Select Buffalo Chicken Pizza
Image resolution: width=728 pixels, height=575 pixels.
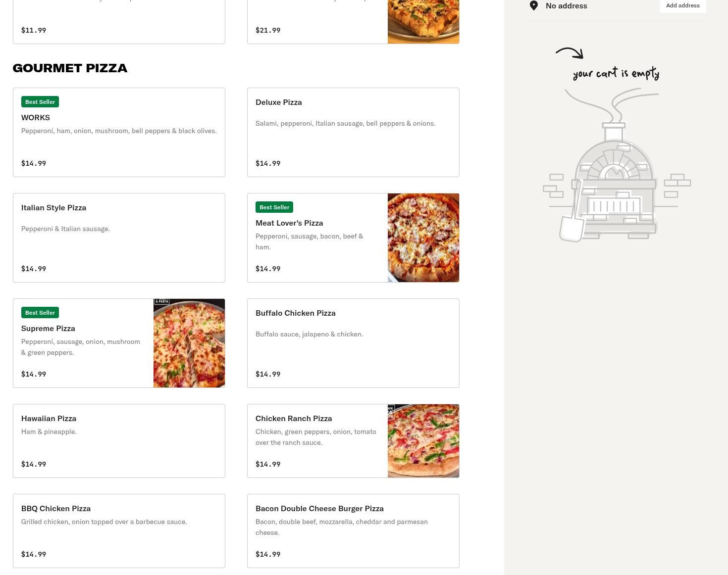(x=353, y=343)
